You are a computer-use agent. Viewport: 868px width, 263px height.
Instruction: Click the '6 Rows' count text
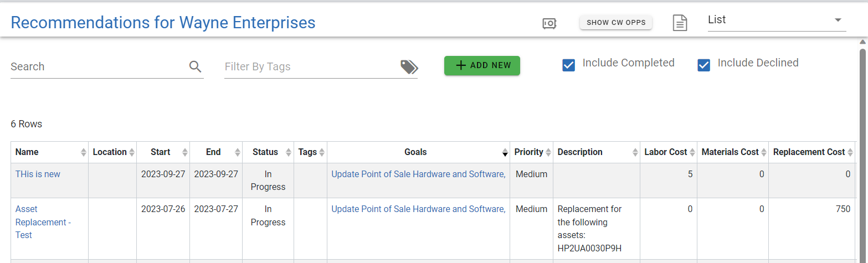click(x=27, y=124)
